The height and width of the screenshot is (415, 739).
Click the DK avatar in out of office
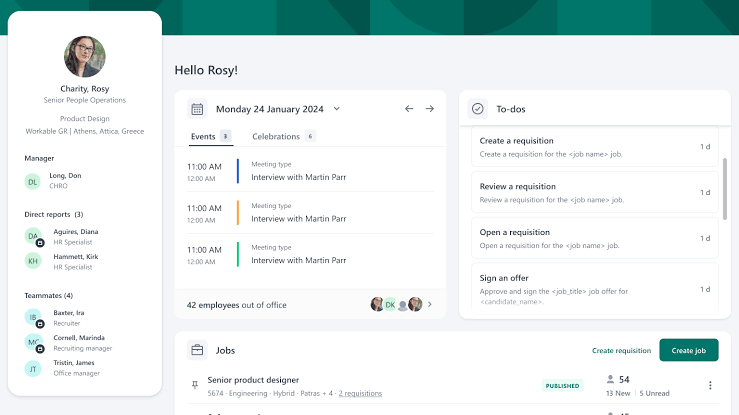point(390,304)
